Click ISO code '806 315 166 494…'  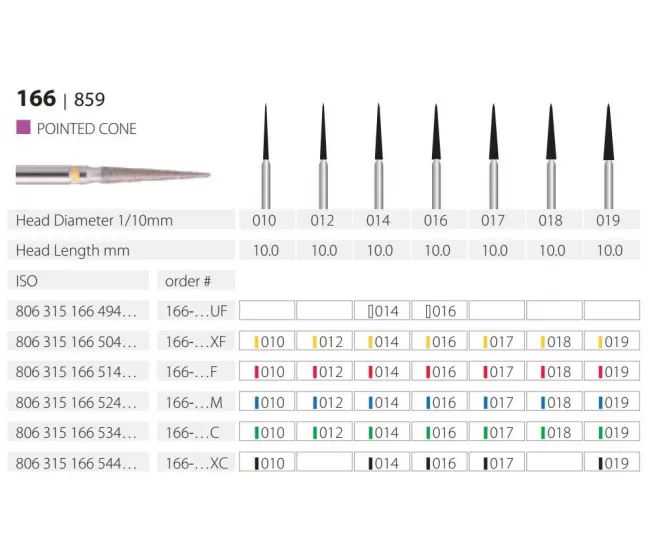(76, 311)
